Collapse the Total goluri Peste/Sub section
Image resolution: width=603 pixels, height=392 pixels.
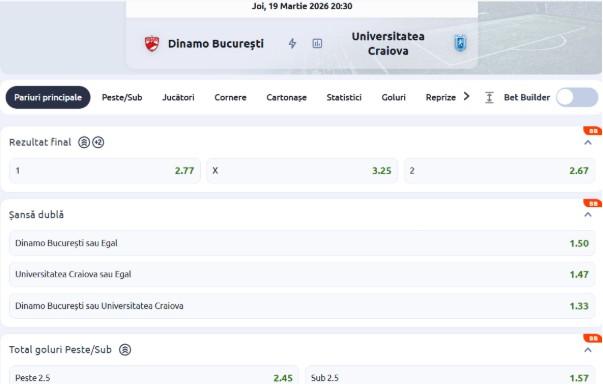[x=588, y=350]
